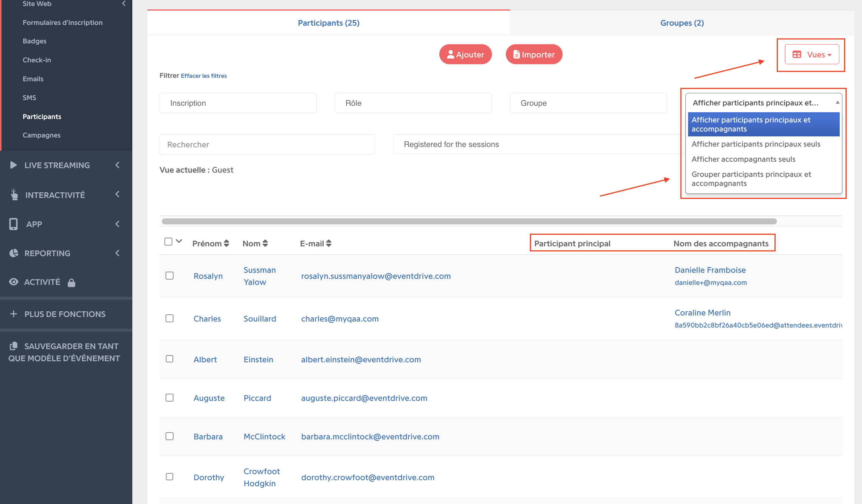The width and height of the screenshot is (862, 504).
Task: Click the Activité eye icon
Action: [14, 282]
